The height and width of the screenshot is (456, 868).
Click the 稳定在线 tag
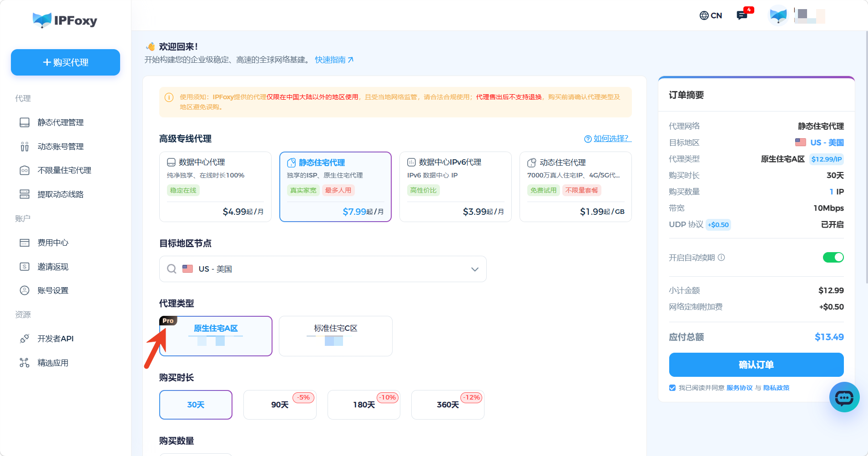[x=183, y=190]
